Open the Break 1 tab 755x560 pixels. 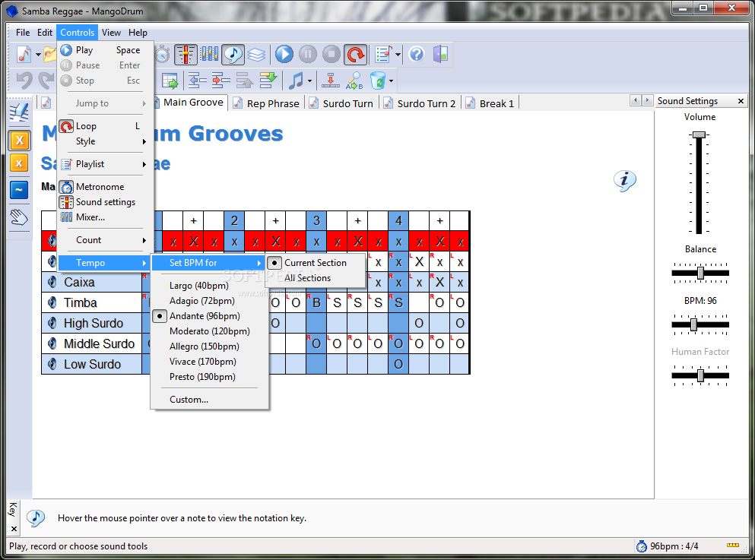coord(490,103)
